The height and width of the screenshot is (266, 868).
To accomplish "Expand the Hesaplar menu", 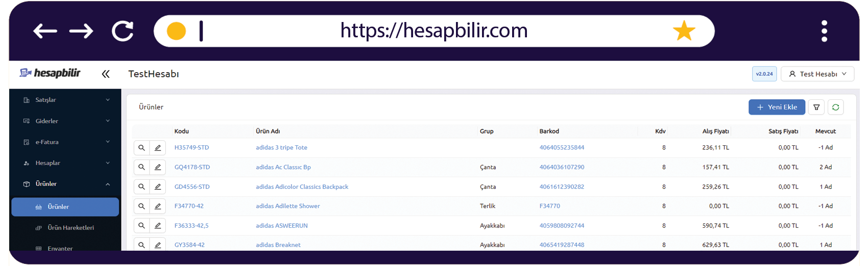I will pyautogui.click(x=65, y=163).
